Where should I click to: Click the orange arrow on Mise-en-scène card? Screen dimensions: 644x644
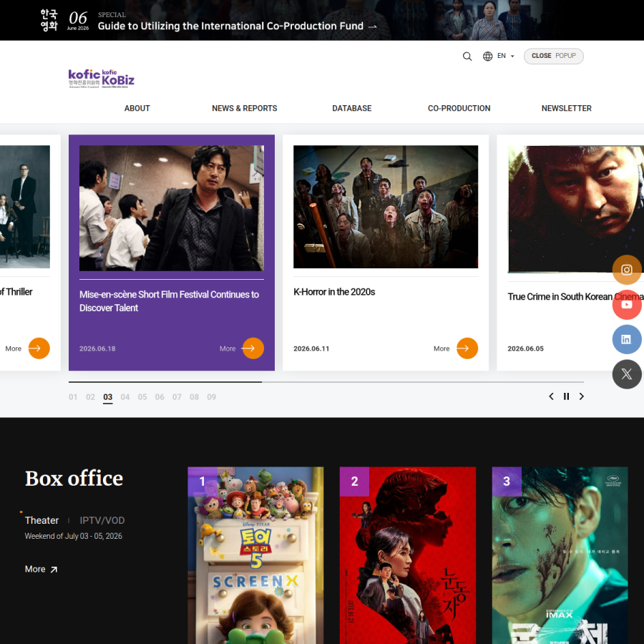pyautogui.click(x=253, y=348)
